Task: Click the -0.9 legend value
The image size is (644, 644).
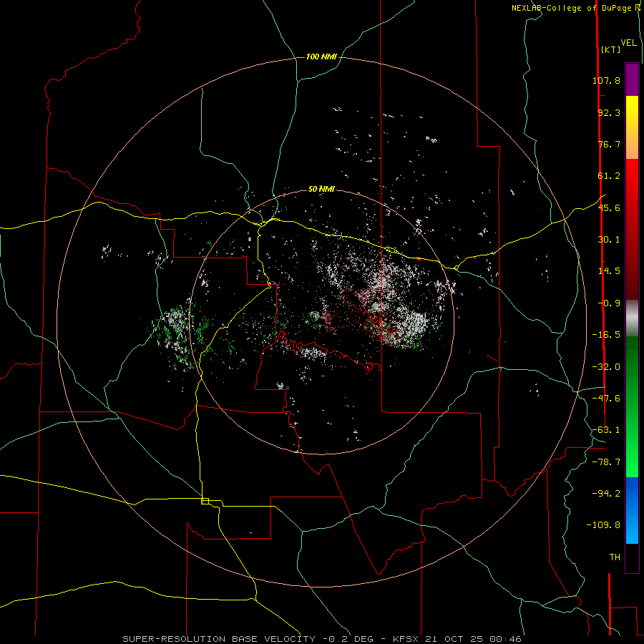Action: (609, 303)
